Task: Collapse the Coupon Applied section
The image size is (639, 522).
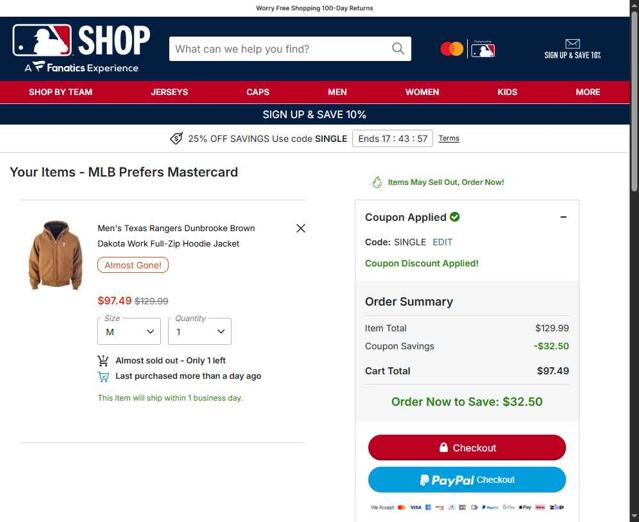Action: pyautogui.click(x=563, y=217)
